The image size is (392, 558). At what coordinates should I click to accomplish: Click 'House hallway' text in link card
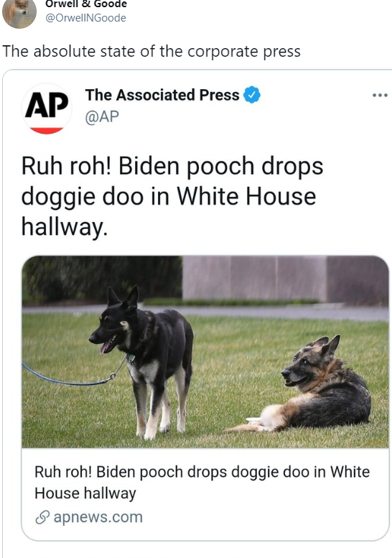(x=85, y=493)
